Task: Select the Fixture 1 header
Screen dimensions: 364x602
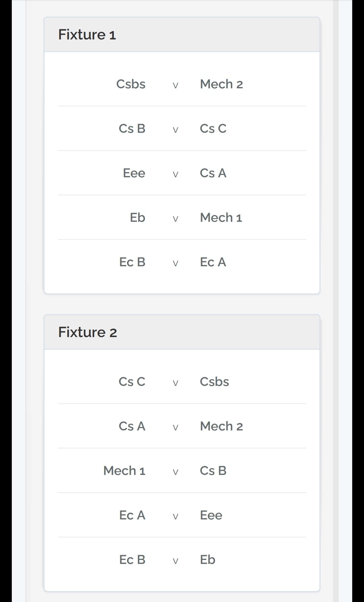Action: (x=87, y=35)
